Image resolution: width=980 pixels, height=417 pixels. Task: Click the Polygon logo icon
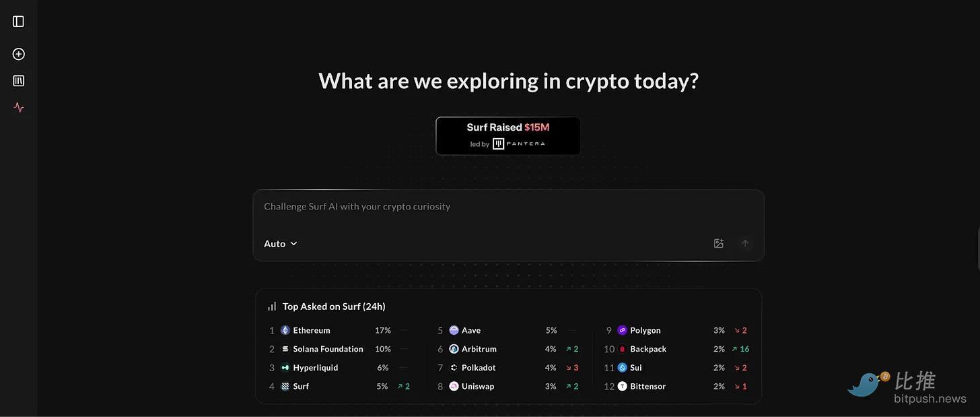pyautogui.click(x=622, y=330)
